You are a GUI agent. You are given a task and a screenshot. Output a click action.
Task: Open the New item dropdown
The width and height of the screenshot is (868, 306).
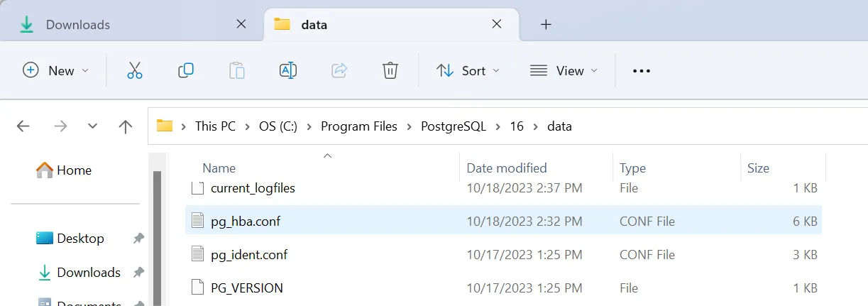tap(56, 70)
